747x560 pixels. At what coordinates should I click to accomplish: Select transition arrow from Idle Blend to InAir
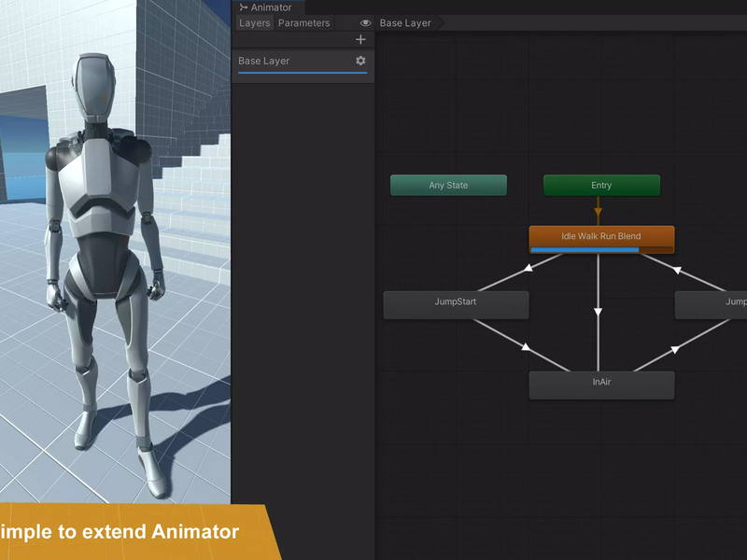pos(598,312)
